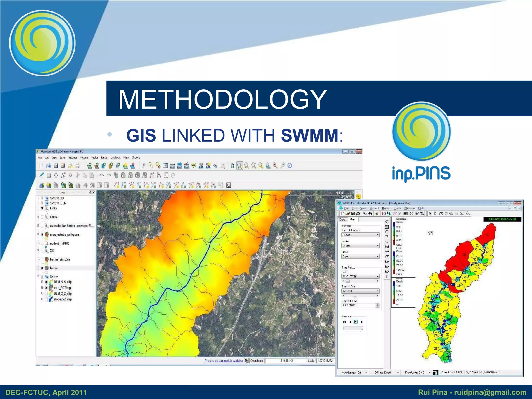Open the Raster menu in QGIS
Screen dimensions: 532x399
pyautogui.click(x=104, y=158)
